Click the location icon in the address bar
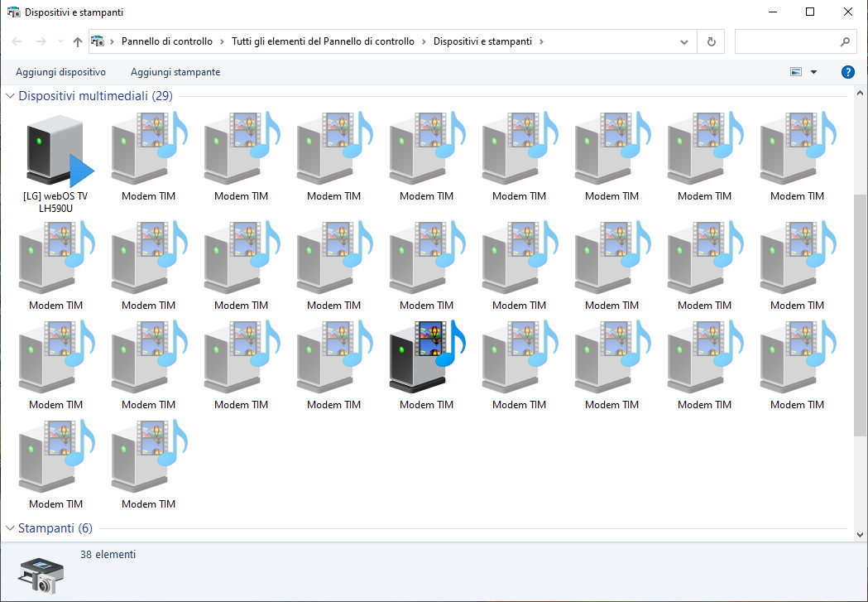This screenshot has width=868, height=602. (98, 41)
